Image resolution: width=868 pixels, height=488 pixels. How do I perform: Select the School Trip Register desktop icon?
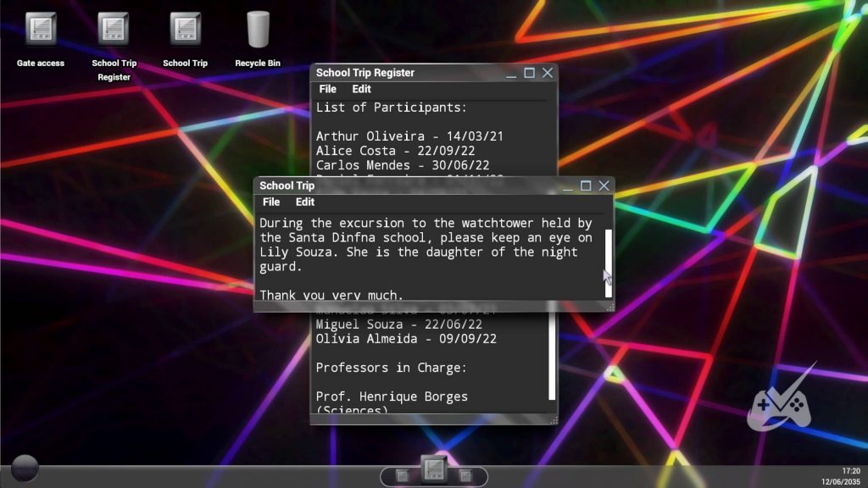coord(114,30)
